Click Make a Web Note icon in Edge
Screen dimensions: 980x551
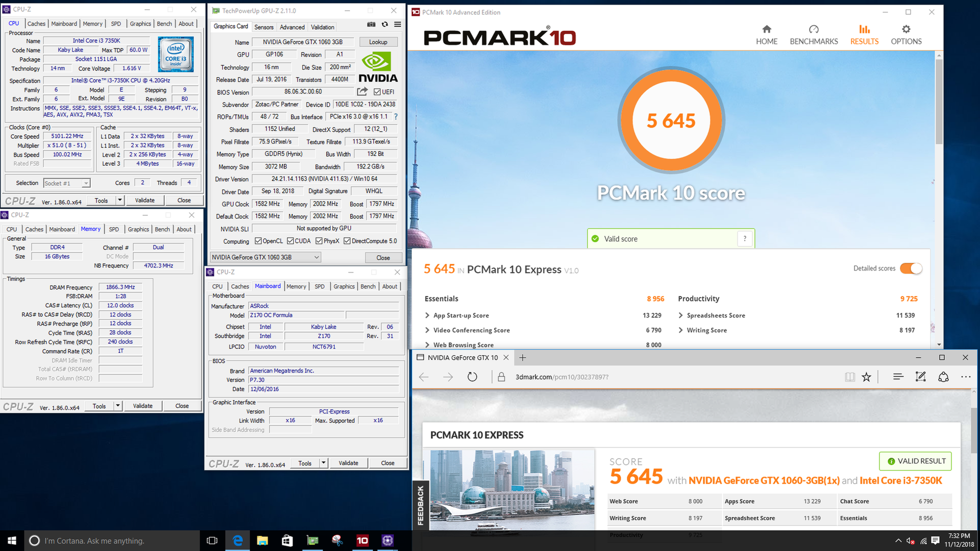(921, 377)
